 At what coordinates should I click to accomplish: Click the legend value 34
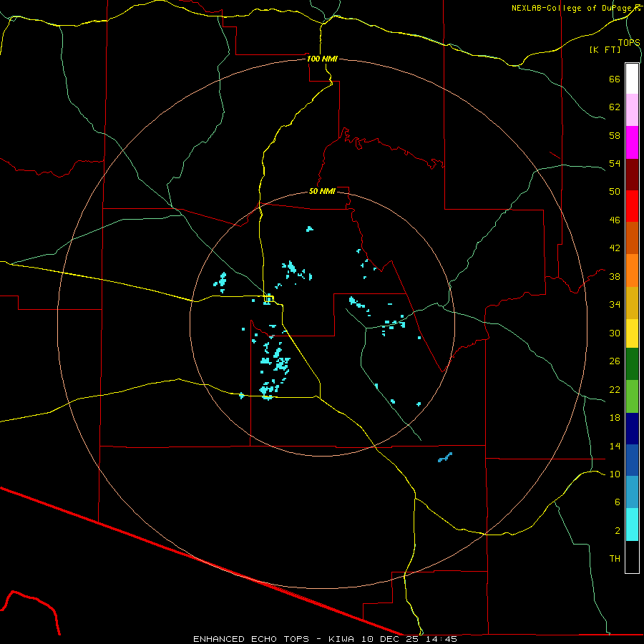pos(615,305)
